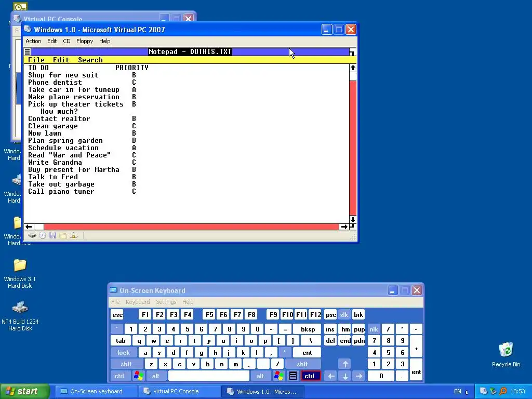Viewport: 532px width, 399px height.
Task: Click the up arrow on Notepad vertical scrollbar
Action: pos(353,68)
